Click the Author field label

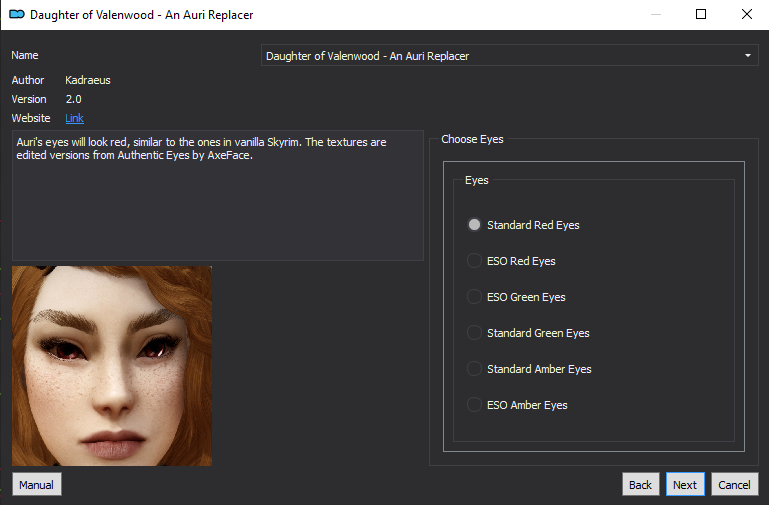(27, 80)
